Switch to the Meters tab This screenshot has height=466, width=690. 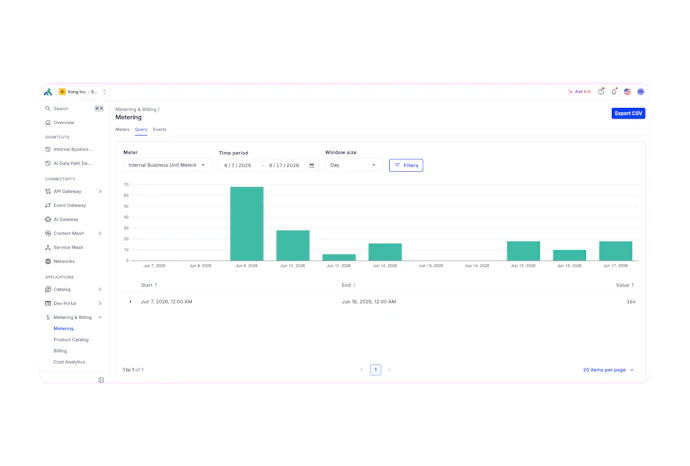122,129
